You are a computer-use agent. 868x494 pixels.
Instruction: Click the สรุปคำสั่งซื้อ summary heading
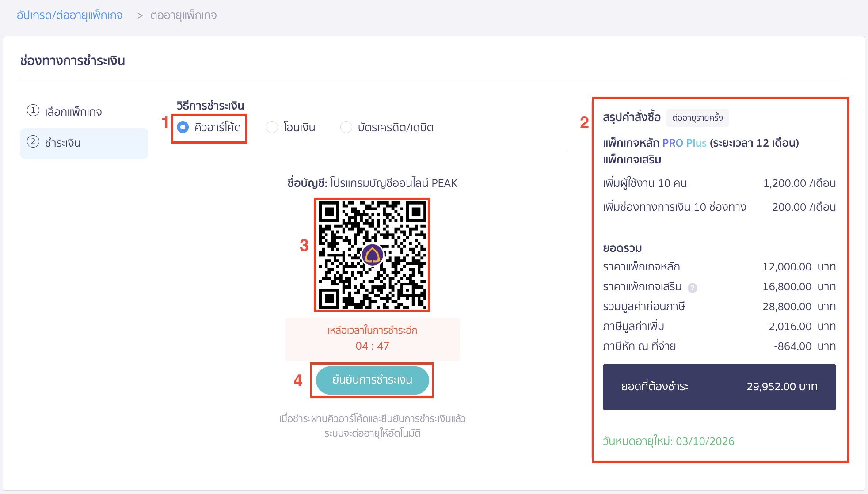632,117
